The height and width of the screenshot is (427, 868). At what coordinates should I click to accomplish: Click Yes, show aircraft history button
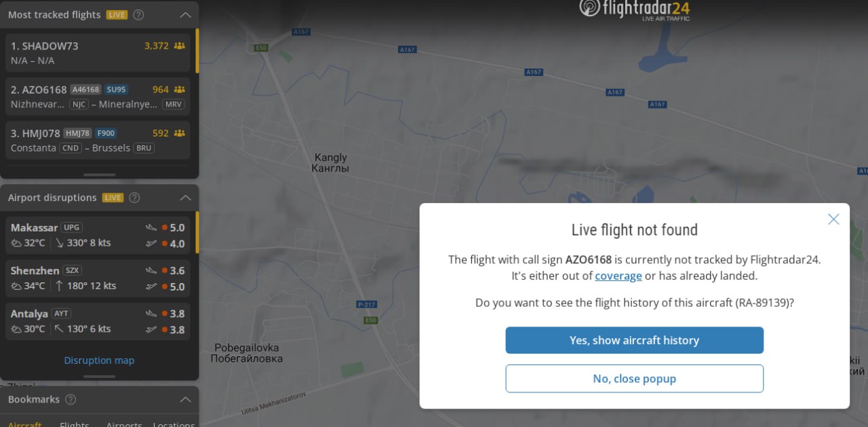pos(634,340)
